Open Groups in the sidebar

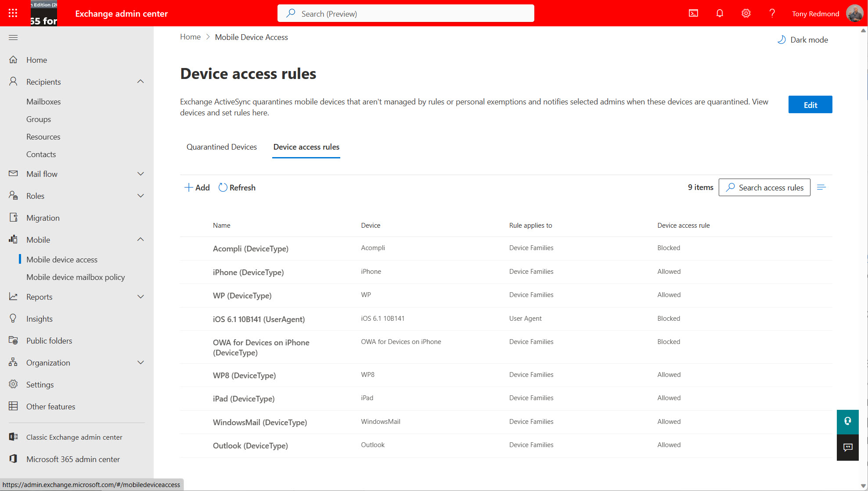tap(39, 119)
